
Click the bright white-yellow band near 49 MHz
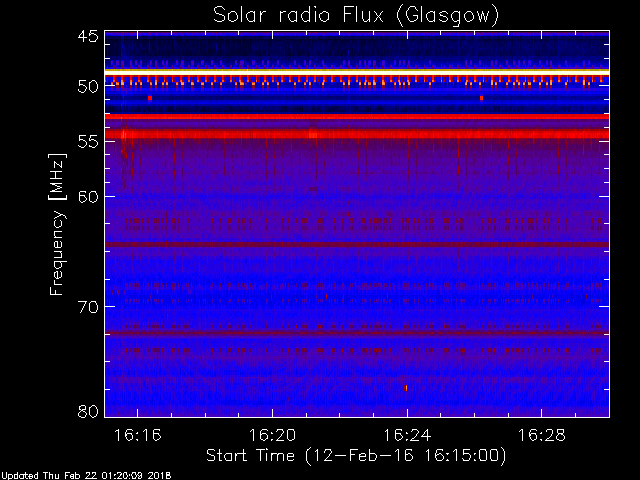[x=357, y=72]
